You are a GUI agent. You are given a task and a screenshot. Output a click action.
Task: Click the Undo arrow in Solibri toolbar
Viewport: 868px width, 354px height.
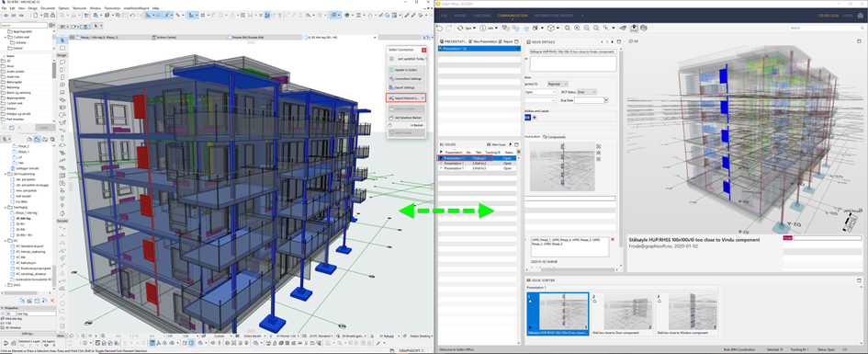point(441,28)
